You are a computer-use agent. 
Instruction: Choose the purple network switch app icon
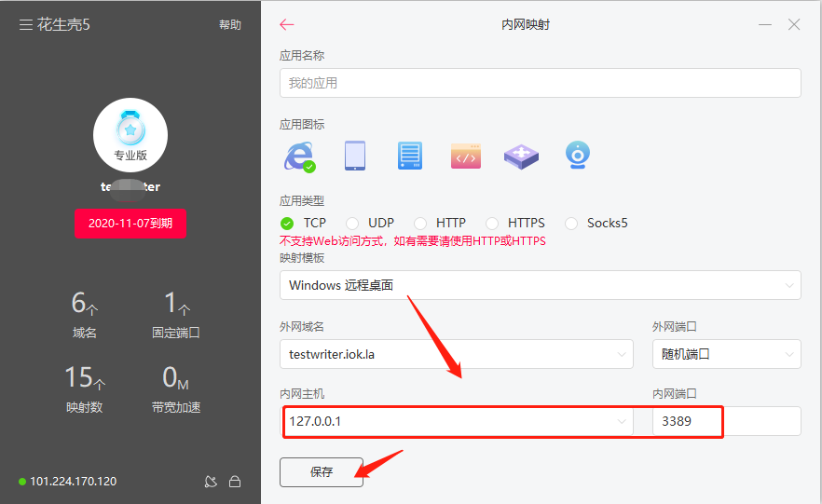tap(521, 157)
